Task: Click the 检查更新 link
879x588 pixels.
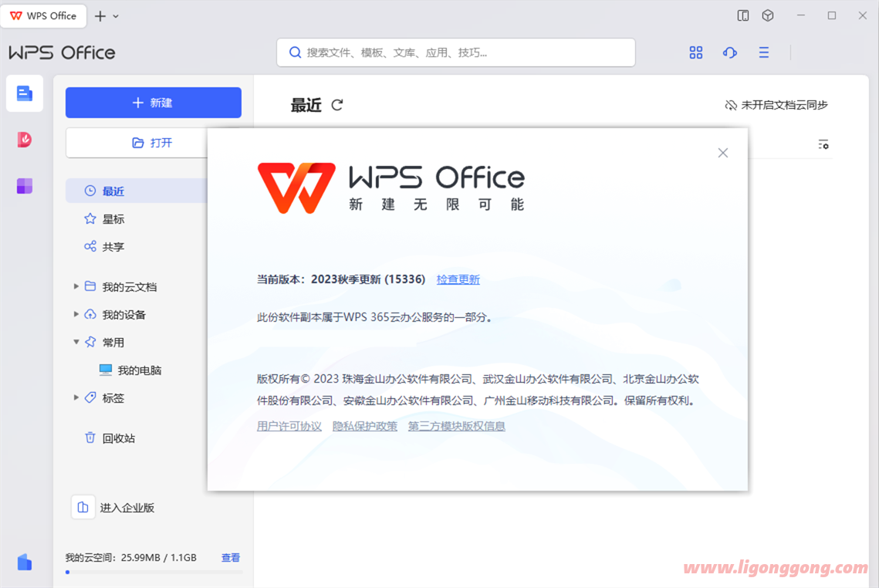Action: [x=458, y=279]
